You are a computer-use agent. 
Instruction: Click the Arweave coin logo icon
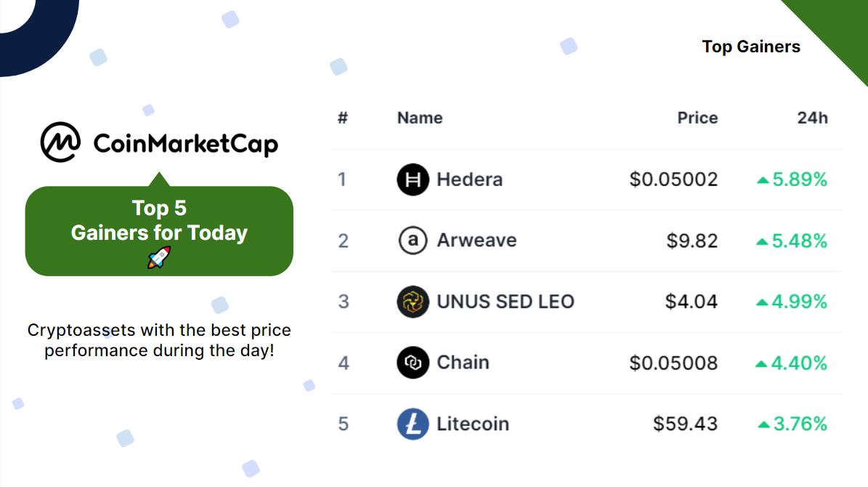coord(413,241)
